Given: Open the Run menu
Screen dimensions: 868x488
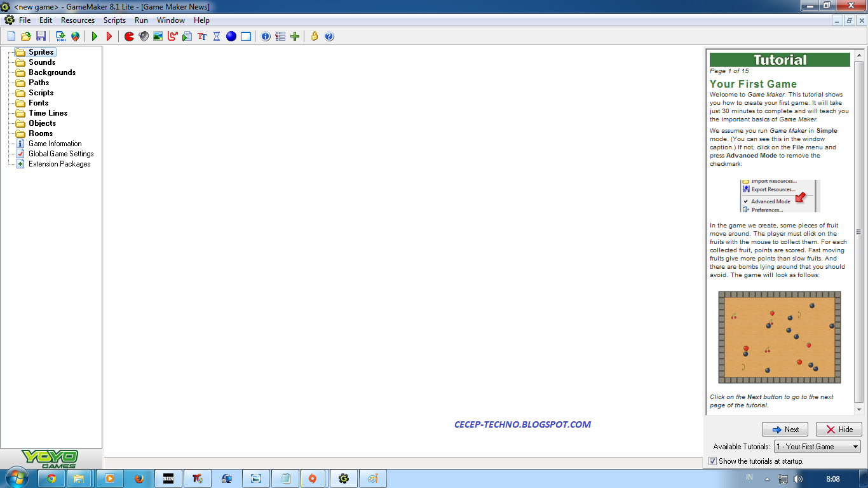Looking at the screenshot, I should click(141, 20).
